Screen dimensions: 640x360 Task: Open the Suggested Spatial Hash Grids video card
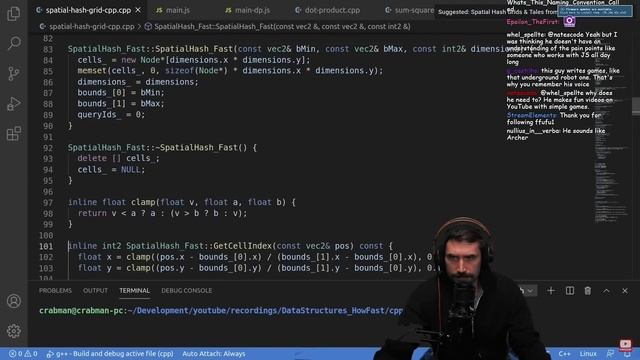[x=497, y=12]
